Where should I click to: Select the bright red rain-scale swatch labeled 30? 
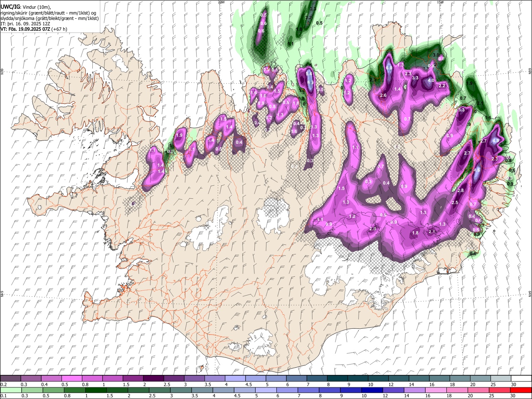click(521, 390)
